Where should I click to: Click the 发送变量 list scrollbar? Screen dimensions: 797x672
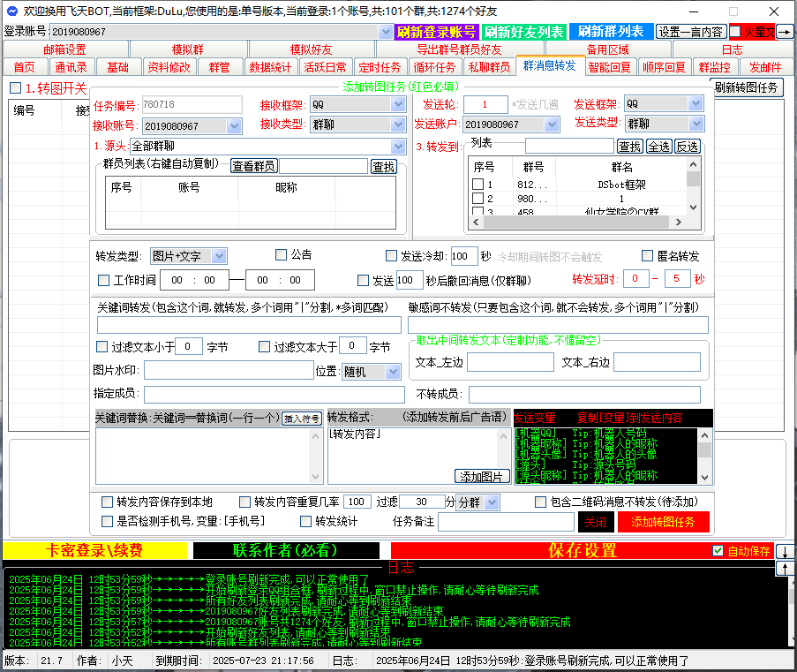[704, 457]
